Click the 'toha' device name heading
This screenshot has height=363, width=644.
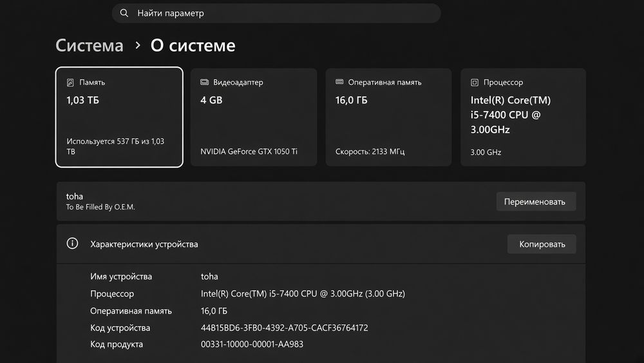click(74, 196)
